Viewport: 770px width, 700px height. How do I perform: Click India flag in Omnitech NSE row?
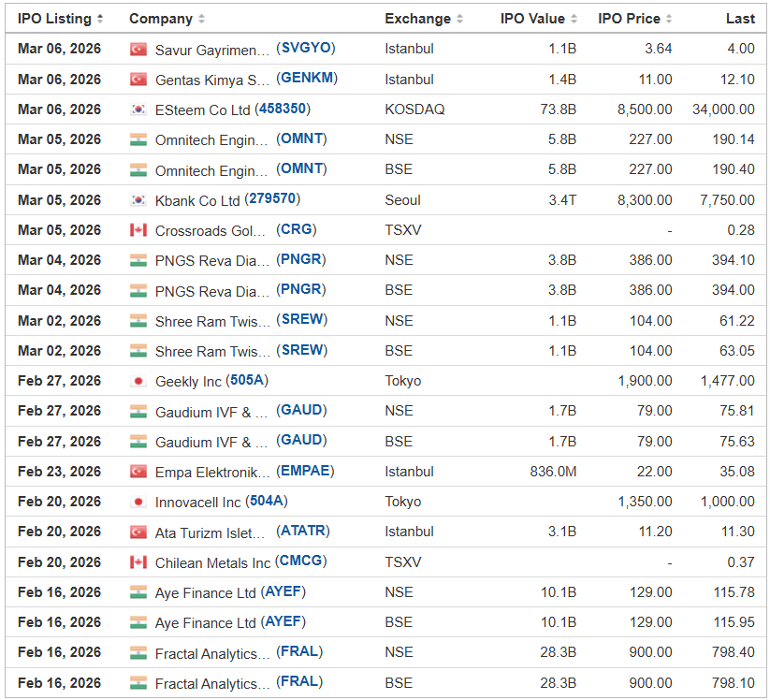[x=138, y=139]
